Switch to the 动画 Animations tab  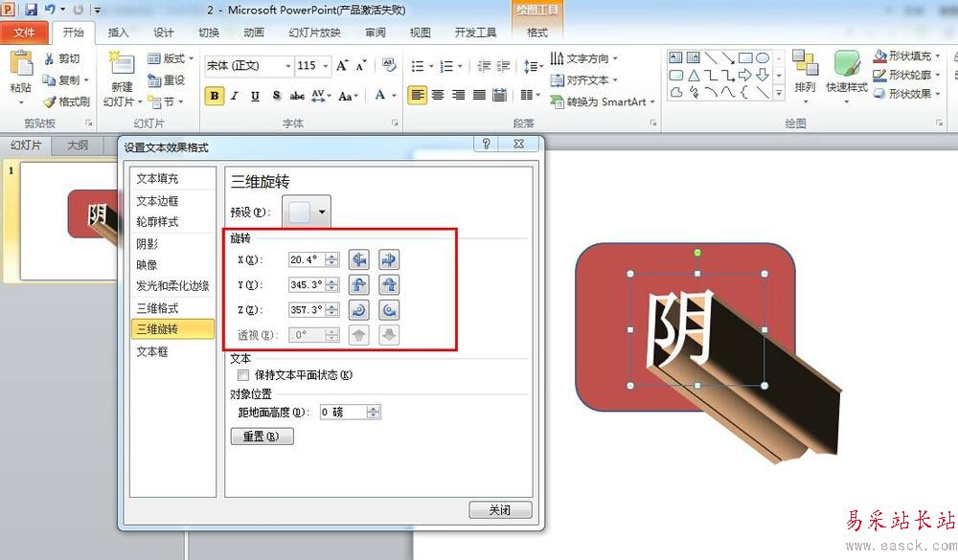(254, 33)
